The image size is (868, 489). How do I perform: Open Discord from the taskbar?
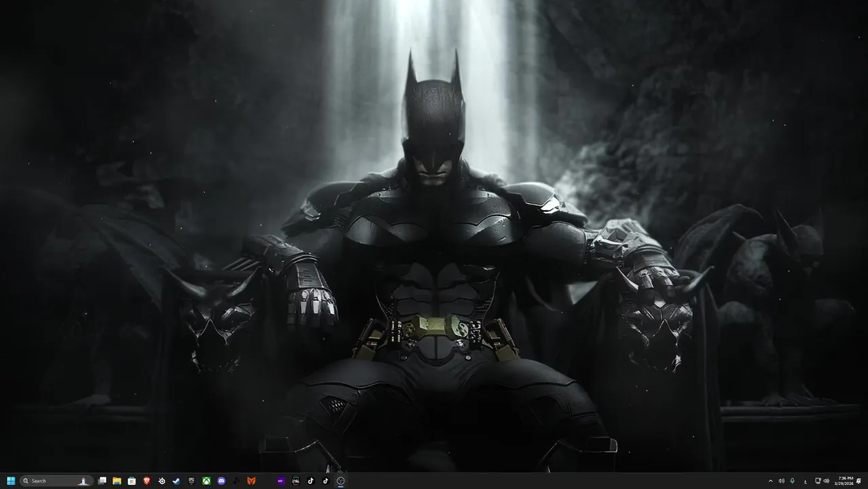pyautogui.click(x=221, y=481)
